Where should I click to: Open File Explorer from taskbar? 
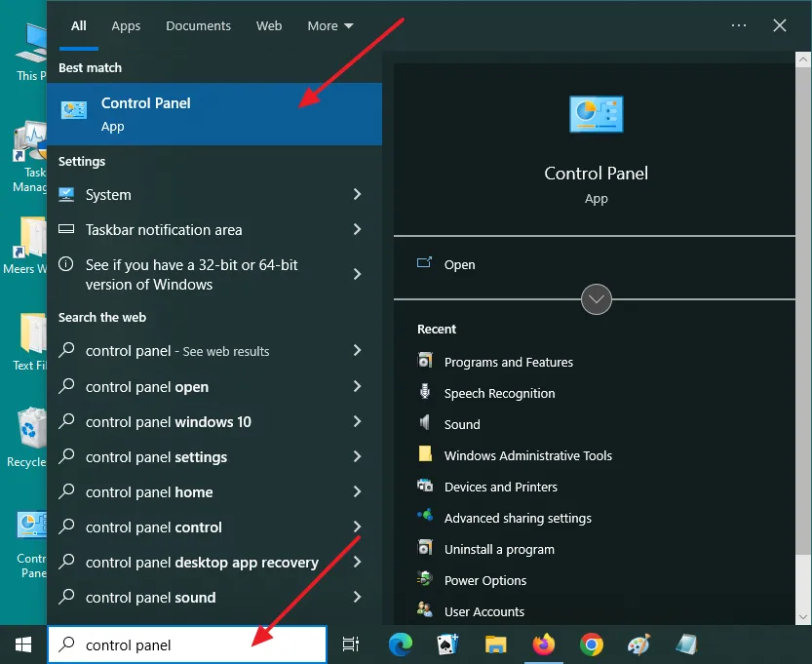pyautogui.click(x=495, y=644)
